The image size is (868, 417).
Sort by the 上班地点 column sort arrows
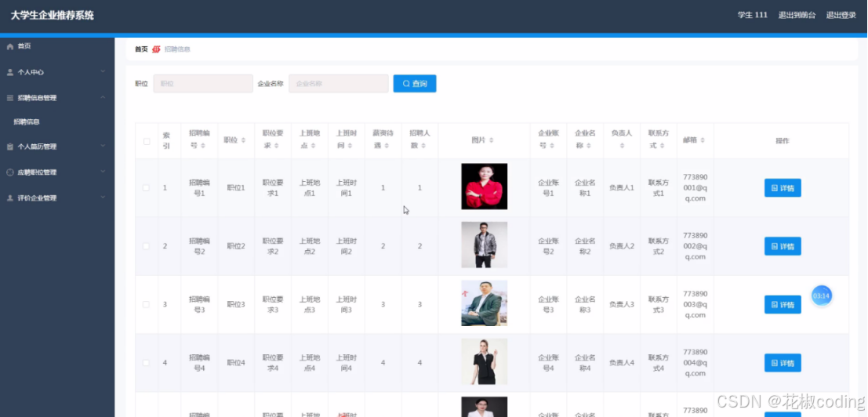click(x=313, y=146)
